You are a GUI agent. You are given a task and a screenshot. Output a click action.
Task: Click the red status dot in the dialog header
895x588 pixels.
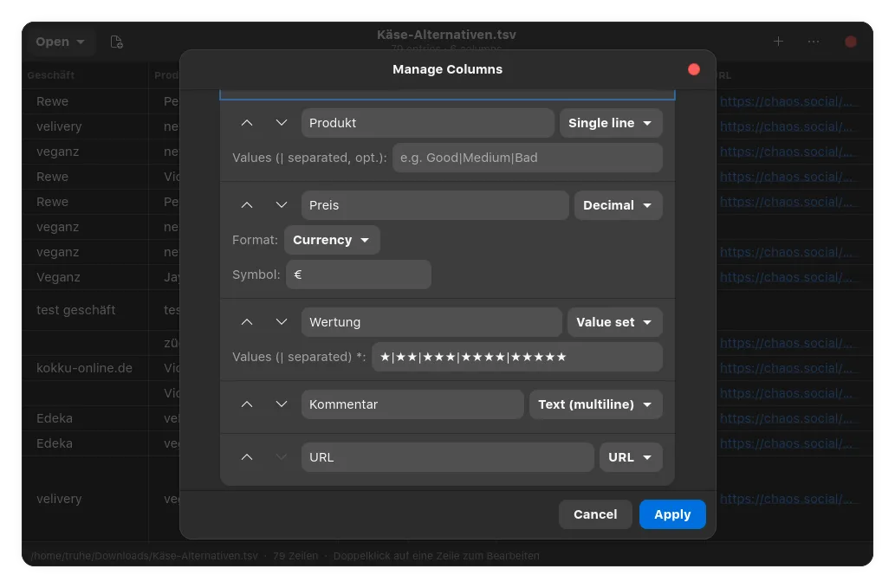693,69
